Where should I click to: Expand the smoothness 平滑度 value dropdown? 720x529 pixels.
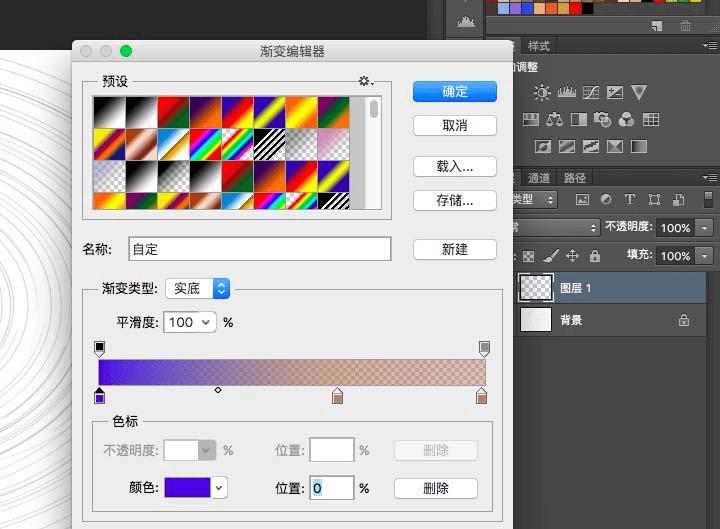point(206,322)
